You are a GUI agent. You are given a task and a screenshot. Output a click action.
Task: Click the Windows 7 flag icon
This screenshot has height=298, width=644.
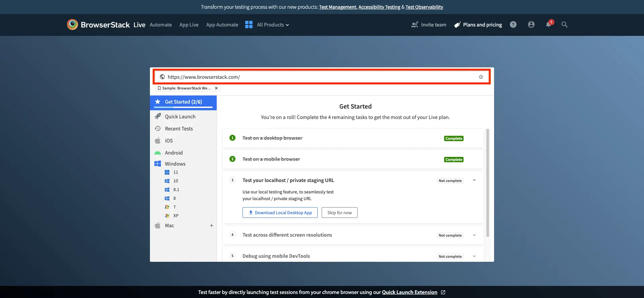coord(167,207)
